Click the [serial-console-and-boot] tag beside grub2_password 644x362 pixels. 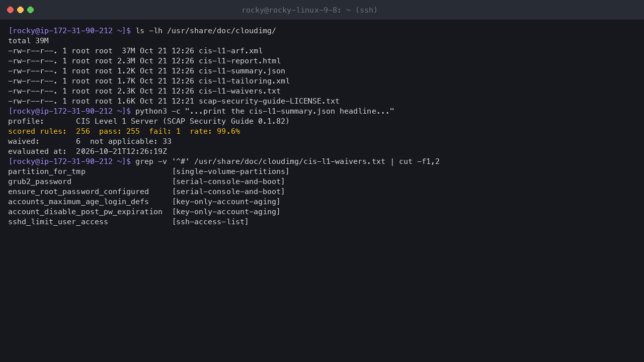[x=228, y=182]
